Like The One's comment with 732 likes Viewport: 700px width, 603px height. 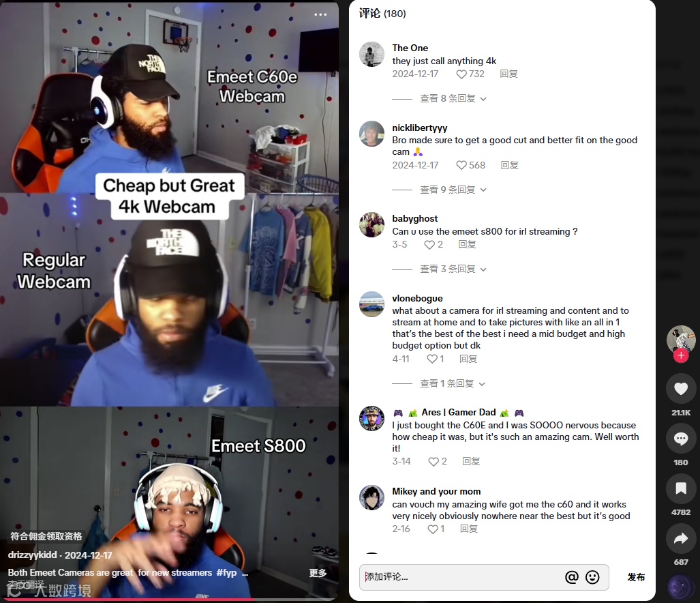[x=461, y=74]
